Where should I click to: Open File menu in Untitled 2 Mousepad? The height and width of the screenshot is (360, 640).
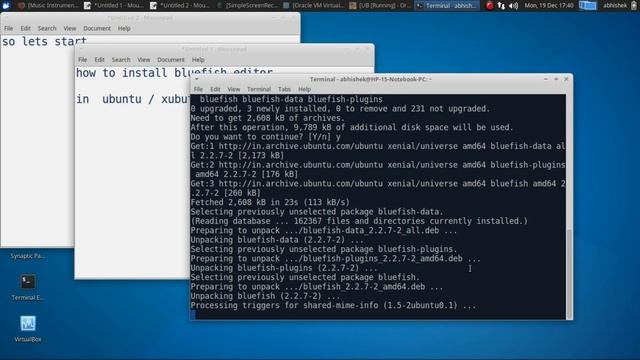pos(9,28)
